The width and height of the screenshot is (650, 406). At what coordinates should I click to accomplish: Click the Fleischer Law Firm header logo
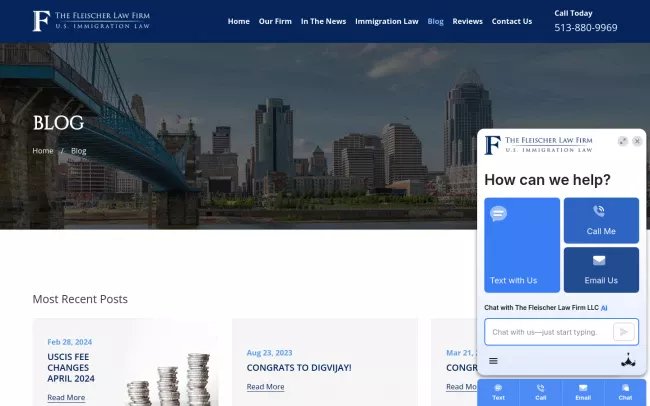pyautogui.click(x=91, y=21)
